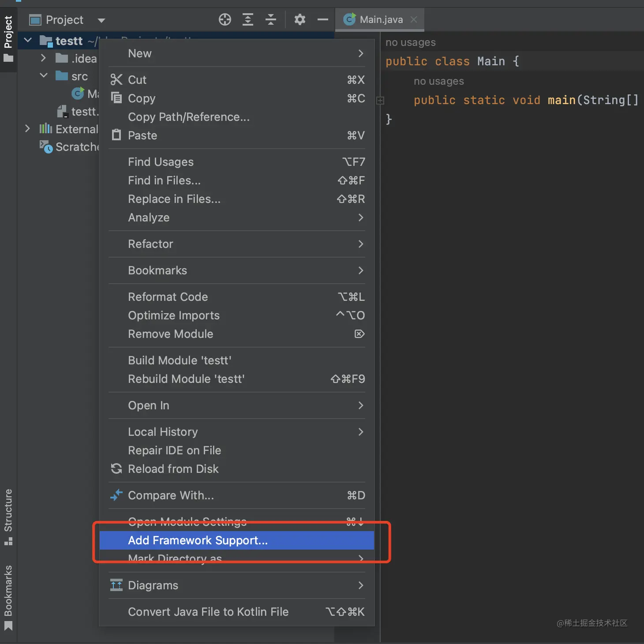This screenshot has height=644, width=644.
Task: Click the Main class icon in tree
Action: pos(78,94)
